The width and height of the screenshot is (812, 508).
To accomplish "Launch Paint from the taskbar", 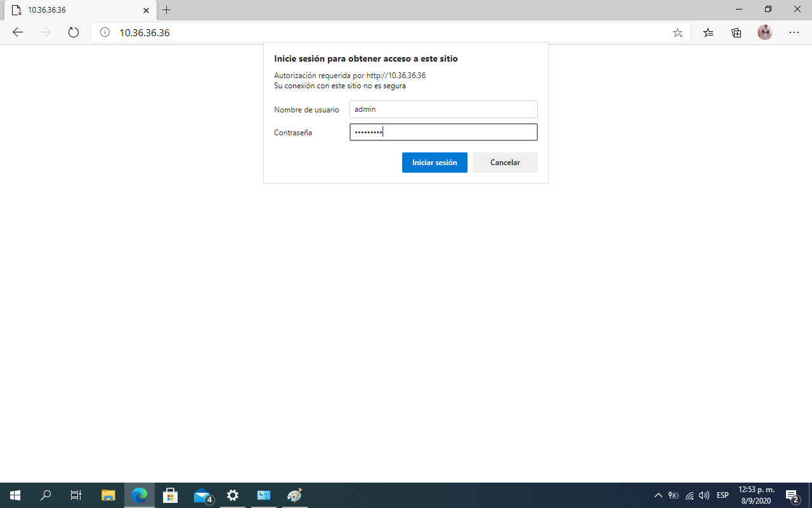I will pyautogui.click(x=294, y=495).
